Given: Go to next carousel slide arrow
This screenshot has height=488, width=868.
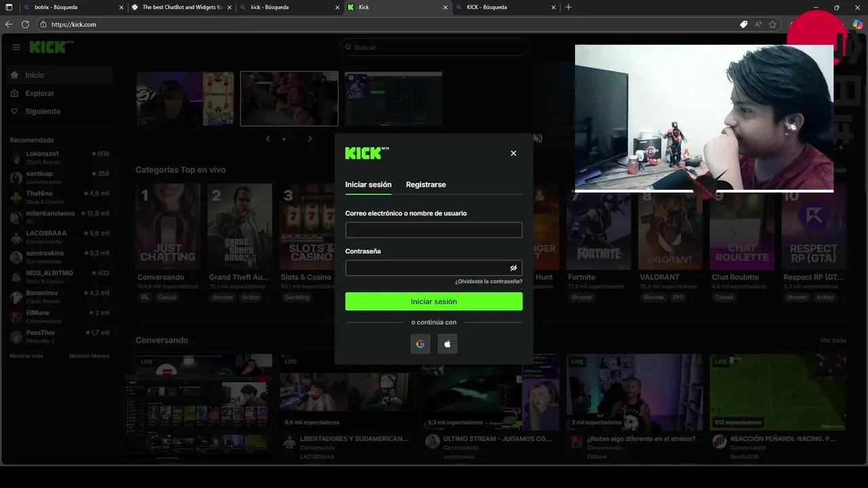Looking at the screenshot, I should point(310,139).
